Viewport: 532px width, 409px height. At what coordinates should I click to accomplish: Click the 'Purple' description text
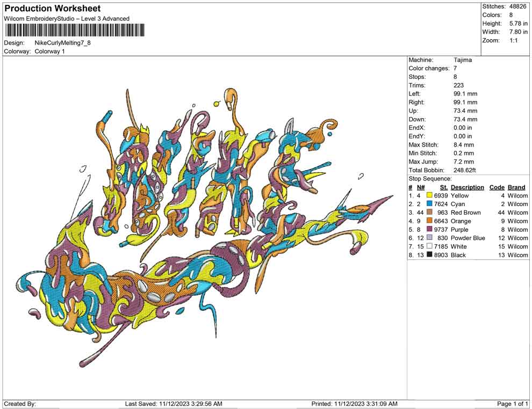click(x=459, y=229)
